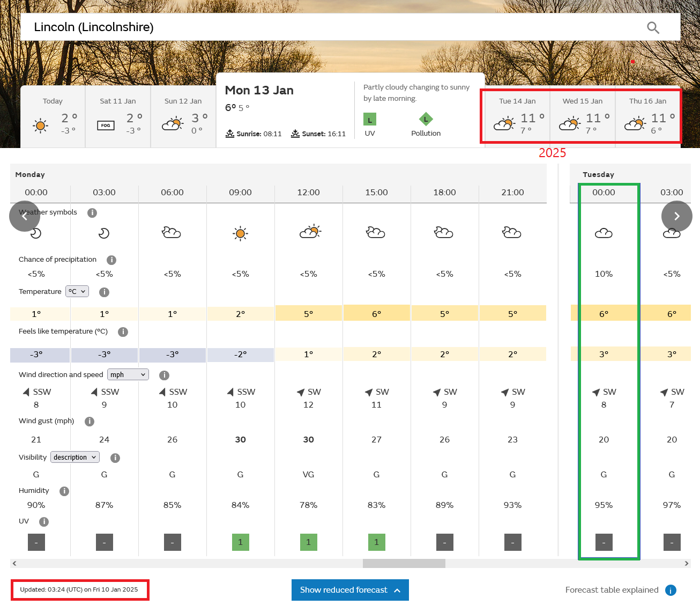Click Show reduced forecast button

[x=350, y=590]
